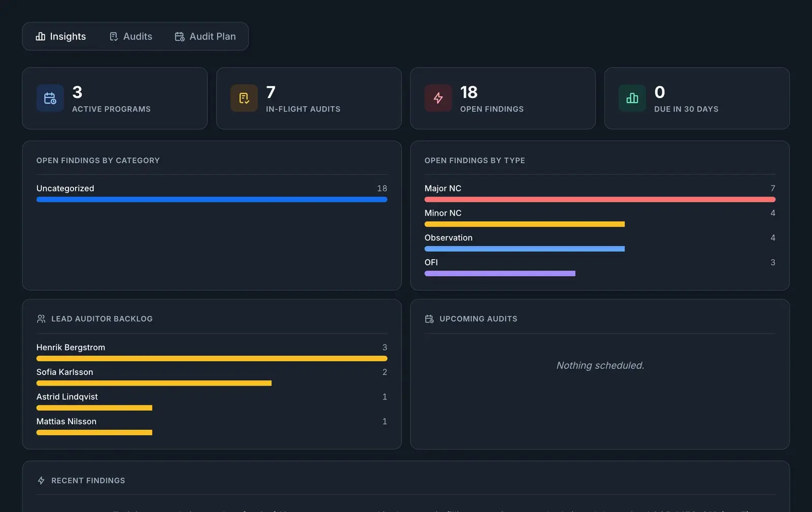The width and height of the screenshot is (812, 512).
Task: Select Henrik Bergstrom in auditor backlog
Action: (71, 347)
